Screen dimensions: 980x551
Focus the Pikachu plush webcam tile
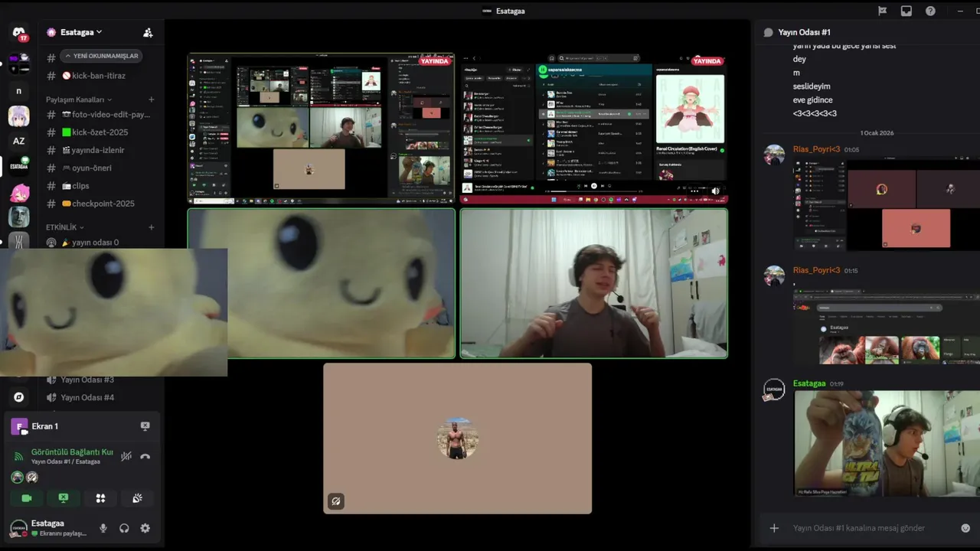pyautogui.click(x=322, y=283)
